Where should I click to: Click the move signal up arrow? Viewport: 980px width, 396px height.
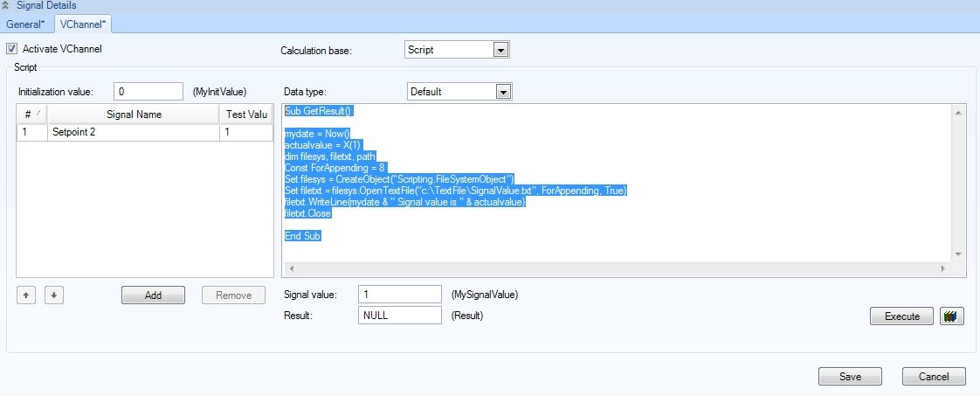pos(26,295)
